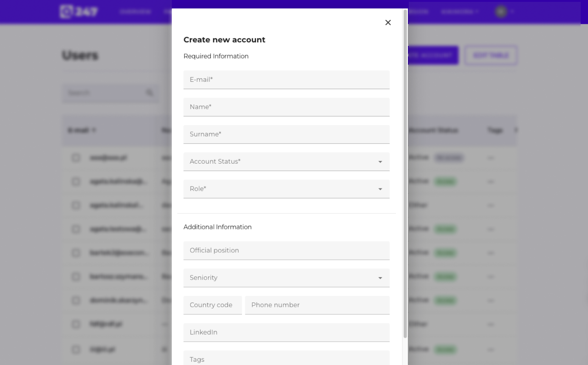This screenshot has height=365, width=588.
Task: Focus the Phone number field
Action: pos(317,305)
